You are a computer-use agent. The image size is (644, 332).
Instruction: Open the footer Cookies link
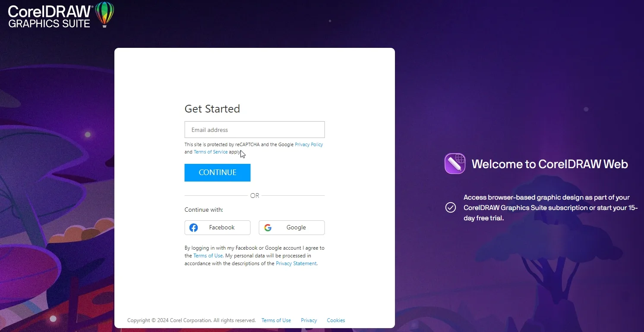[x=336, y=320]
